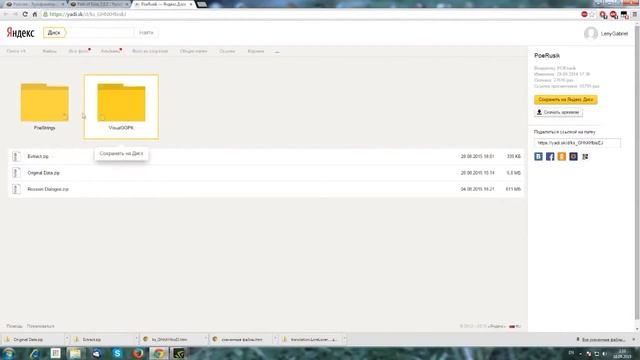This screenshot has height=360, width=640.
Task: Switch to the second browser tab
Action: [99, 4]
